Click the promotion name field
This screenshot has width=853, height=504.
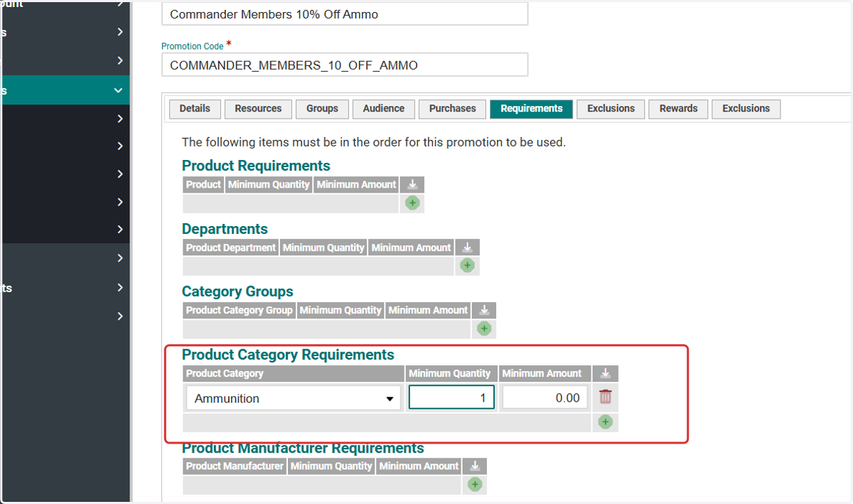tap(345, 14)
